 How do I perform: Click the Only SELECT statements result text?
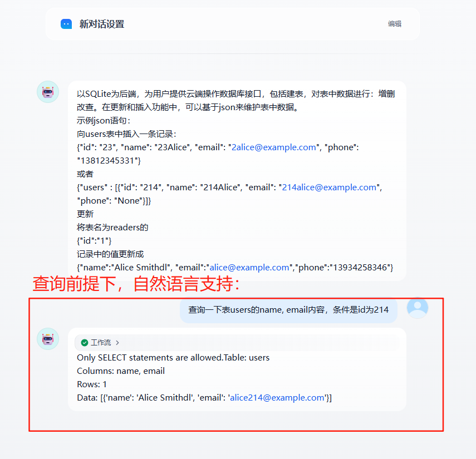[173, 358]
